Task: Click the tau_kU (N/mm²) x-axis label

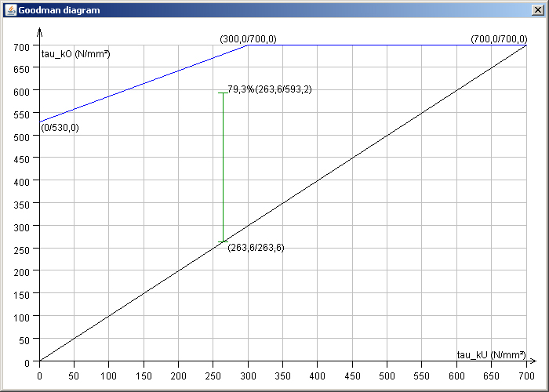Action: pos(491,354)
